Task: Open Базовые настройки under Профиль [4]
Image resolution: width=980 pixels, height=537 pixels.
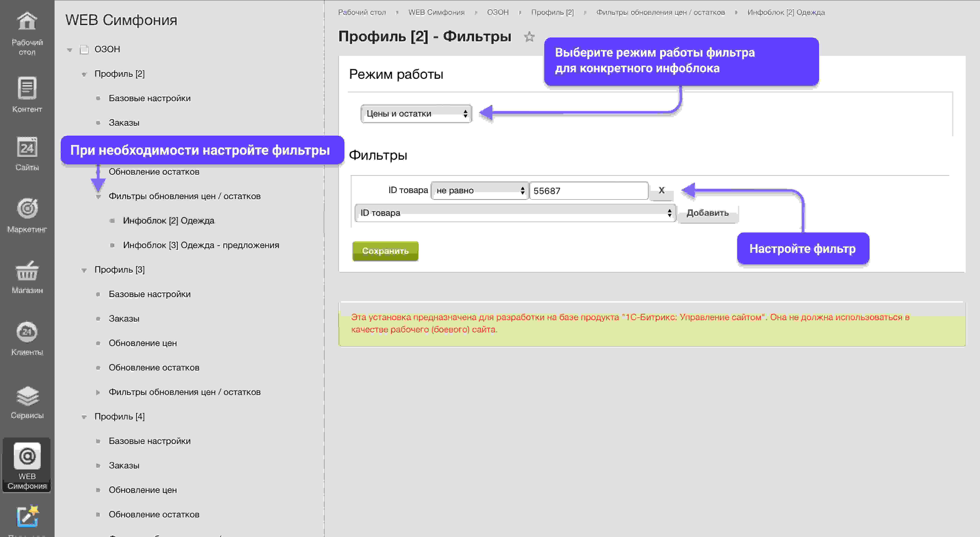Action: click(150, 441)
